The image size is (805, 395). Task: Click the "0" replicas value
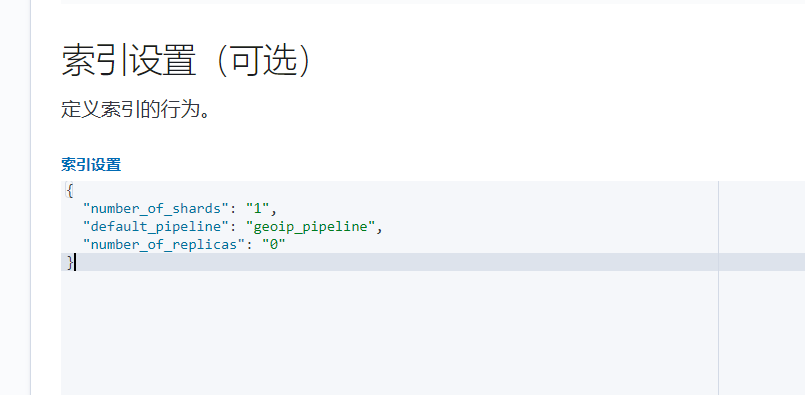click(x=274, y=244)
